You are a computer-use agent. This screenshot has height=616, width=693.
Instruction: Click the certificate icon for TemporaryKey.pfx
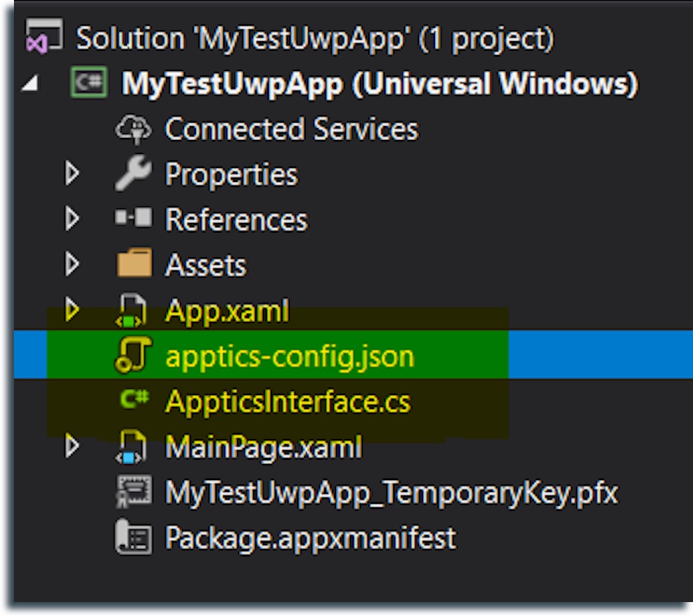click(132, 493)
